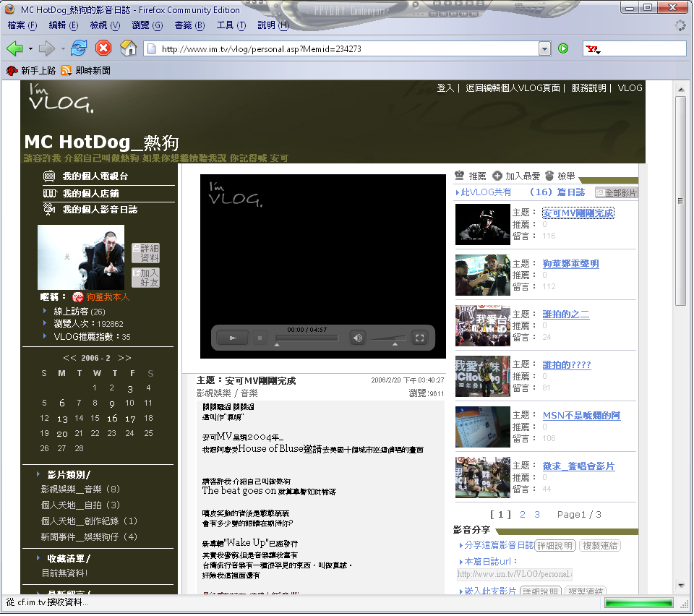Click the green Go button beside address bar
Screen dimensions: 694x616
tap(563, 48)
